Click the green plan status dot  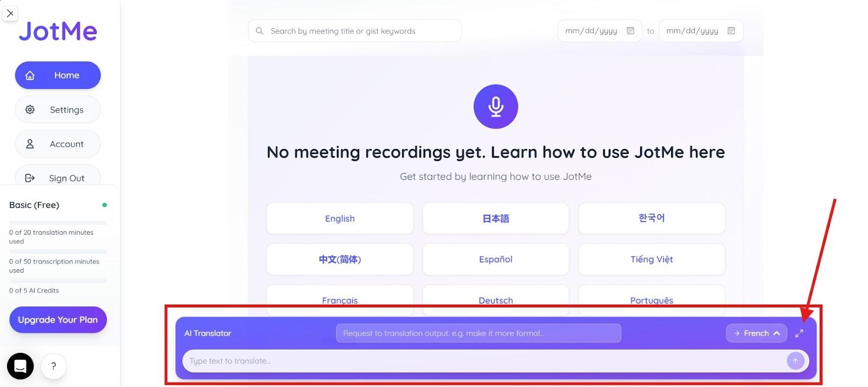(105, 205)
